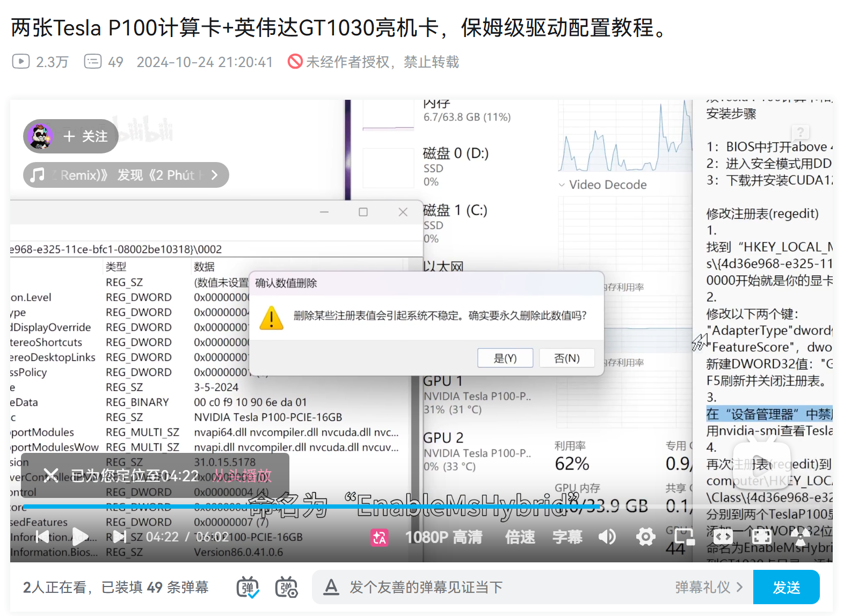Toggle the pink AI translation icon

[380, 537]
